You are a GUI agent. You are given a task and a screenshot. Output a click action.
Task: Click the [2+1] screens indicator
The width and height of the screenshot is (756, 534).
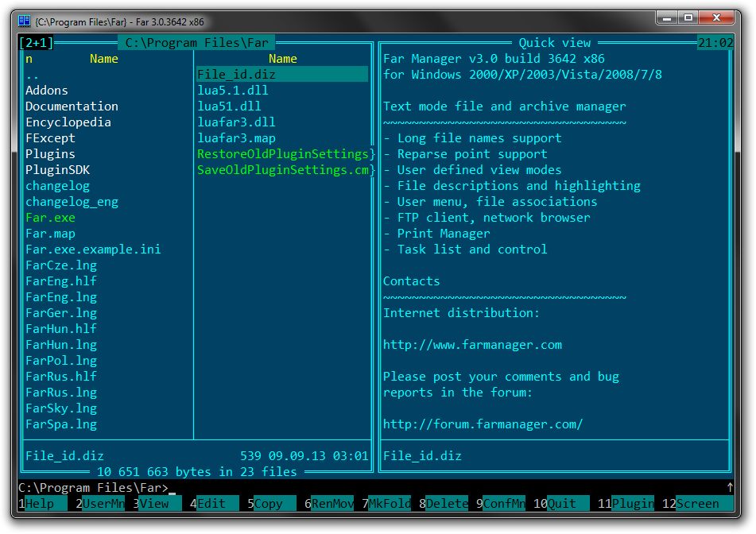click(36, 43)
